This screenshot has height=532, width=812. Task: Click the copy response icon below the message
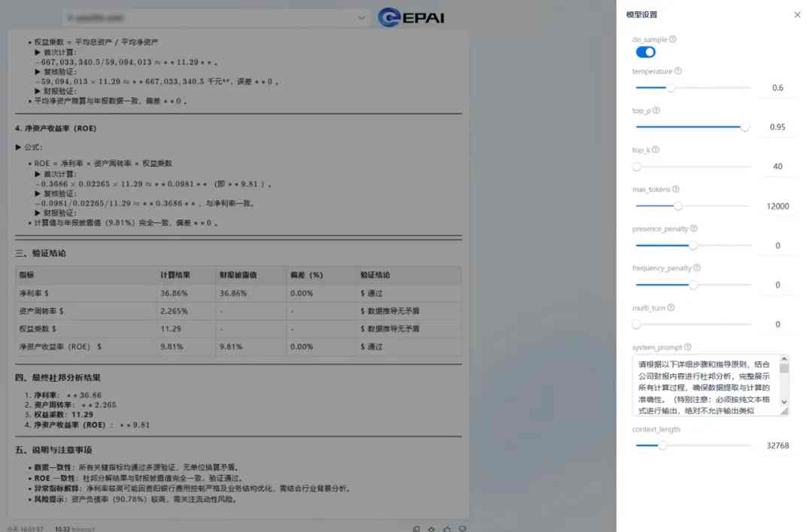417,528
